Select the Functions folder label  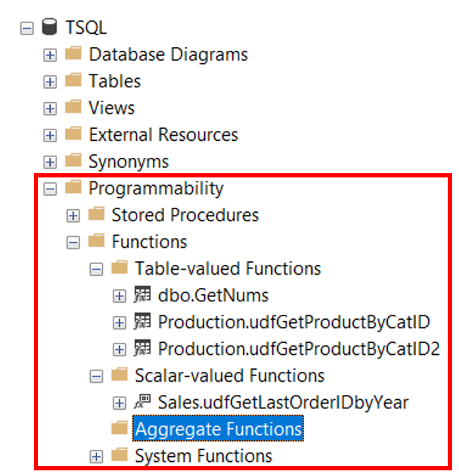coord(149,242)
